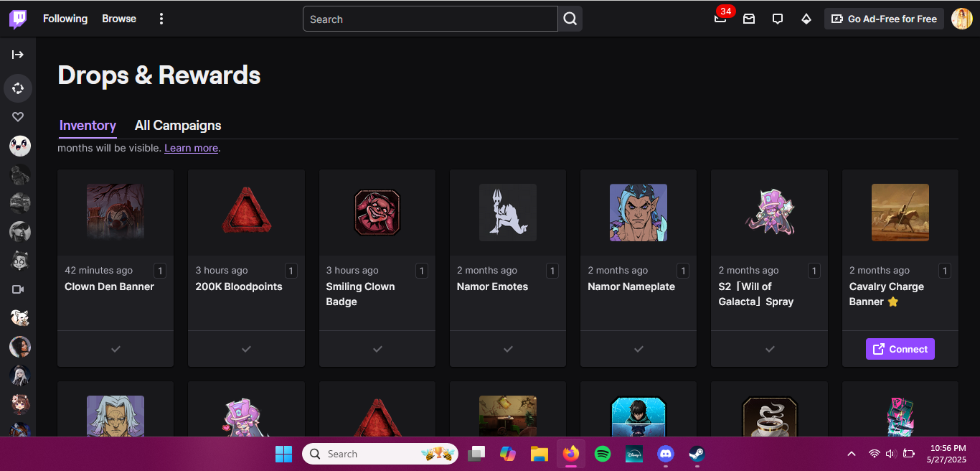This screenshot has height=471, width=980.
Task: Open your Whispers inbox icon
Action: (x=749, y=19)
